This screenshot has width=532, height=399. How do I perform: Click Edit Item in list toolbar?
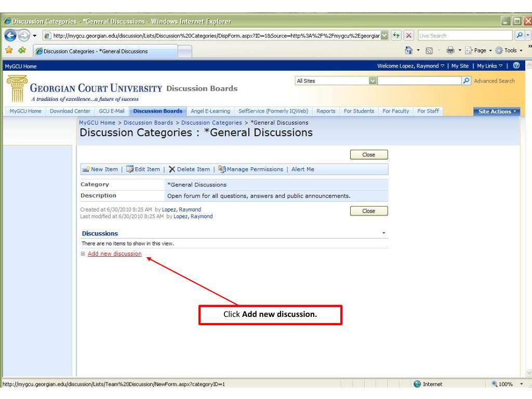click(143, 169)
